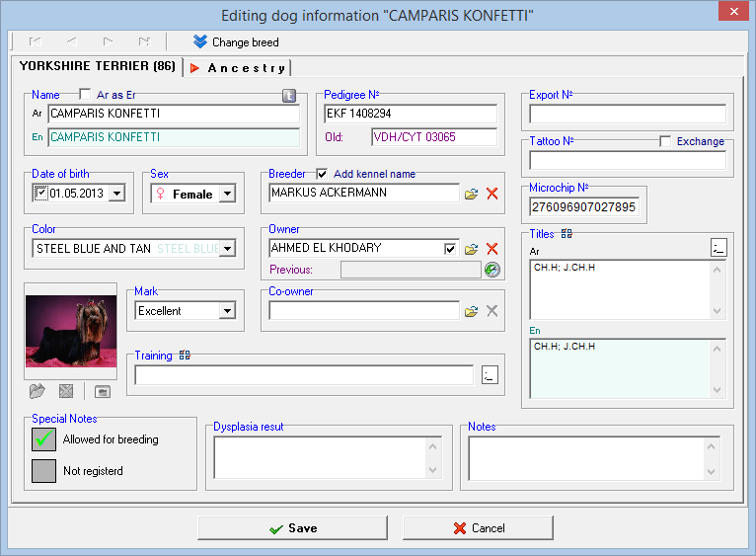Go to first record navigation arrow
The height and width of the screenshot is (556, 756).
pyautogui.click(x=36, y=41)
